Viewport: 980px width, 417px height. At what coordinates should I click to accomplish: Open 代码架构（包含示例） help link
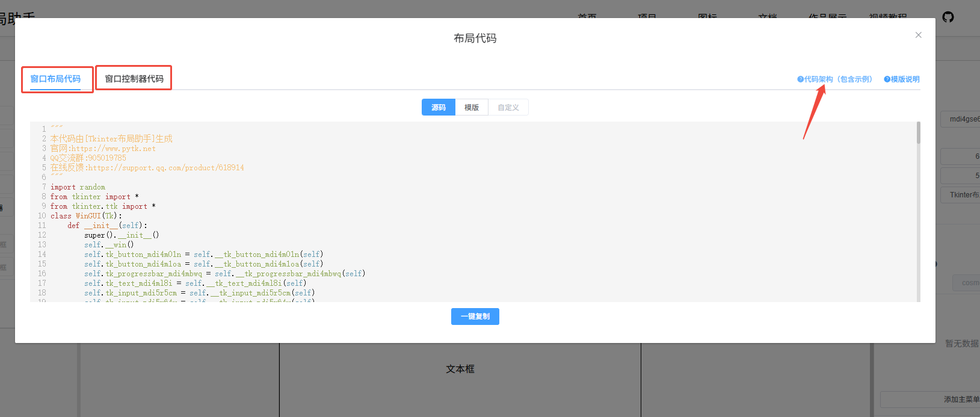(834, 79)
